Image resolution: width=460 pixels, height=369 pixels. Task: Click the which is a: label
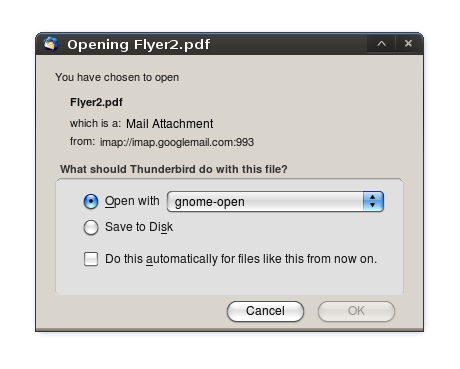[95, 123]
